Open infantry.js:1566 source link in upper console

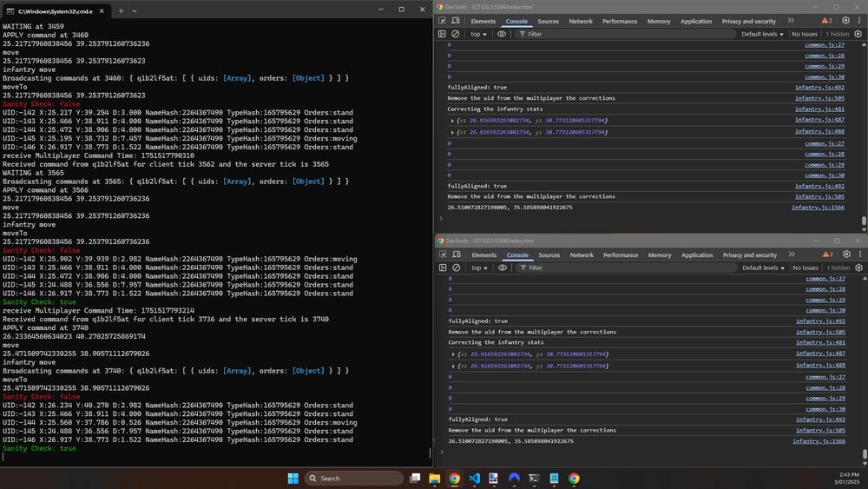pyautogui.click(x=818, y=207)
